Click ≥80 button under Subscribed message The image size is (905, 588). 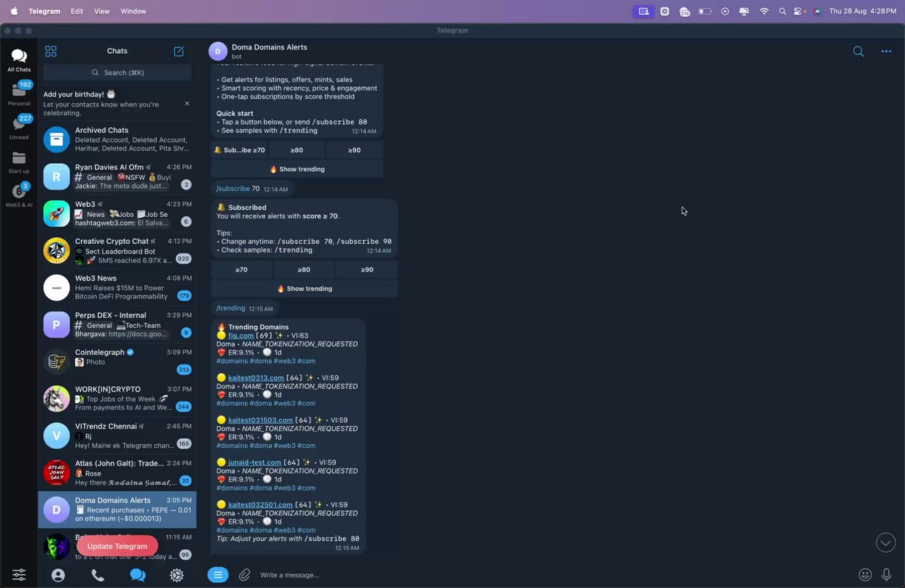pyautogui.click(x=304, y=269)
